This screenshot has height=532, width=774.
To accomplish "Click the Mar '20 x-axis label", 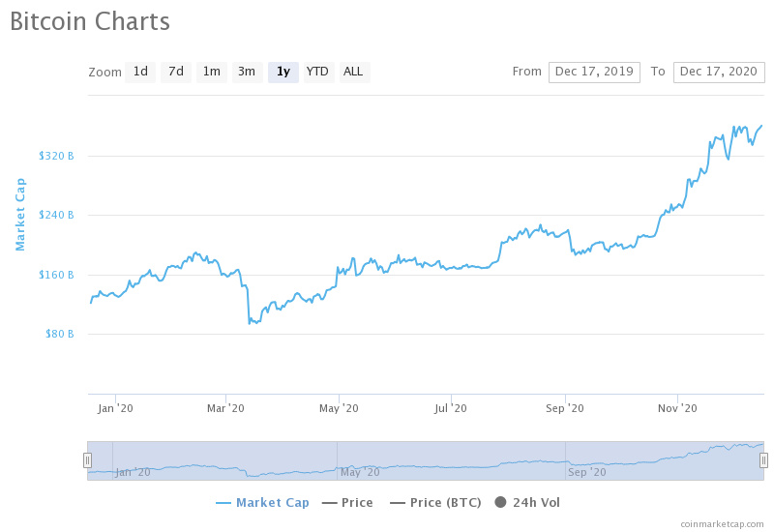I will pos(225,408).
